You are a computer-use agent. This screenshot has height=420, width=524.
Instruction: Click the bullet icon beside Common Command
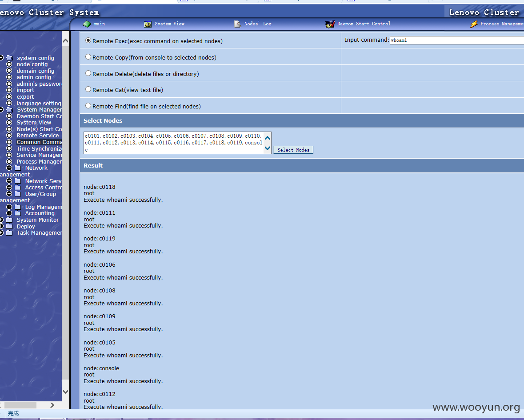(x=9, y=142)
